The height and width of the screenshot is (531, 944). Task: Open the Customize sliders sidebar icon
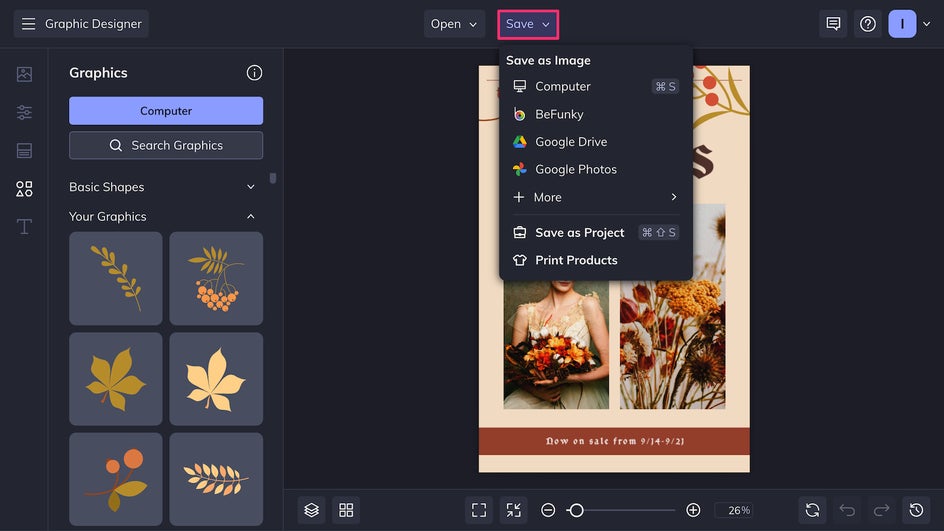24,112
